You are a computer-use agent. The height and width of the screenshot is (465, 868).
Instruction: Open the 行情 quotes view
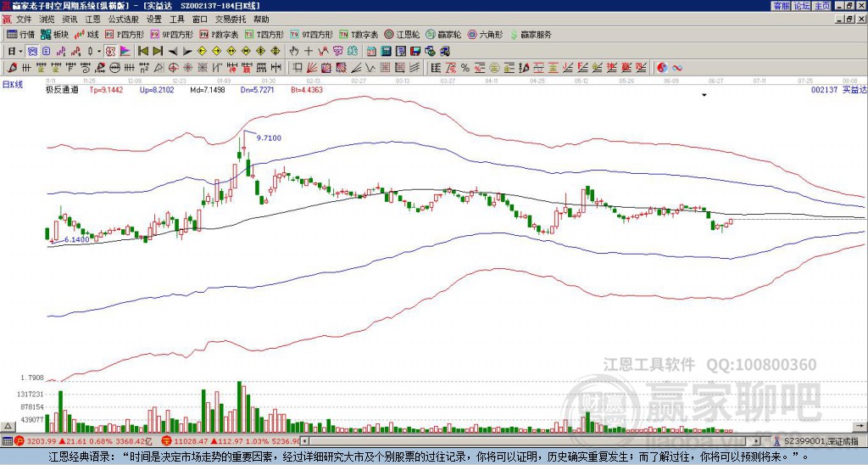(20, 34)
